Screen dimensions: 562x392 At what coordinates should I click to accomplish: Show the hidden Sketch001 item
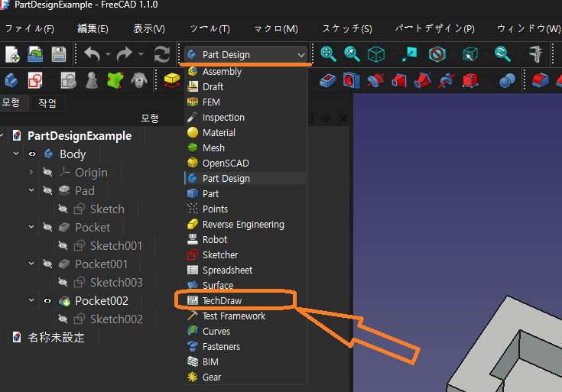63,246
